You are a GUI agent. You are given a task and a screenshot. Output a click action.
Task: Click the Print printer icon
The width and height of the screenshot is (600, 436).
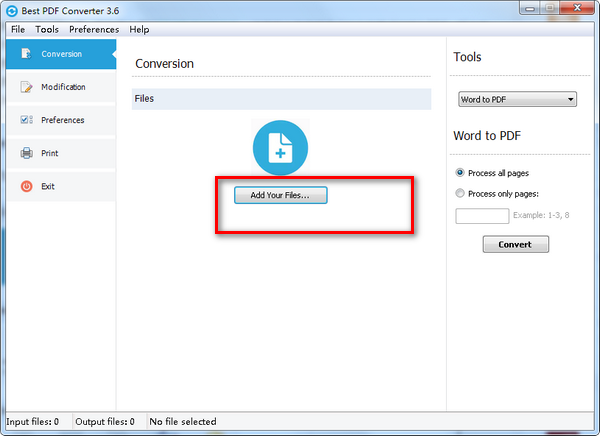tap(26, 153)
